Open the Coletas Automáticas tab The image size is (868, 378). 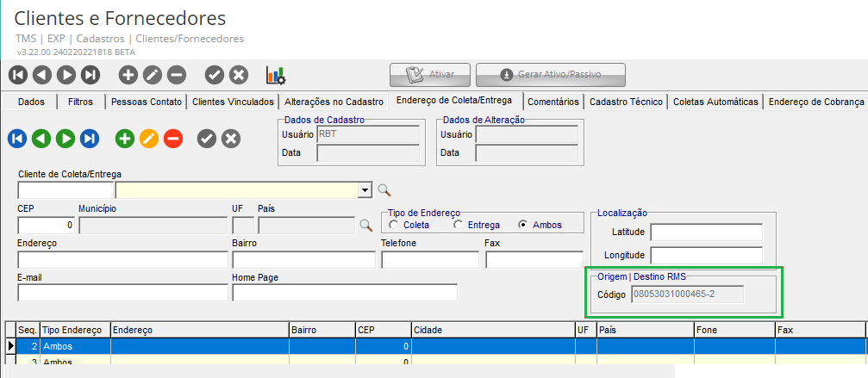coord(715,102)
